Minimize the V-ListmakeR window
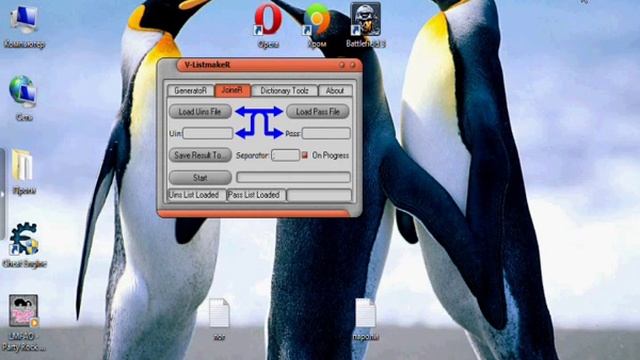640x360 pixels. click(x=342, y=65)
